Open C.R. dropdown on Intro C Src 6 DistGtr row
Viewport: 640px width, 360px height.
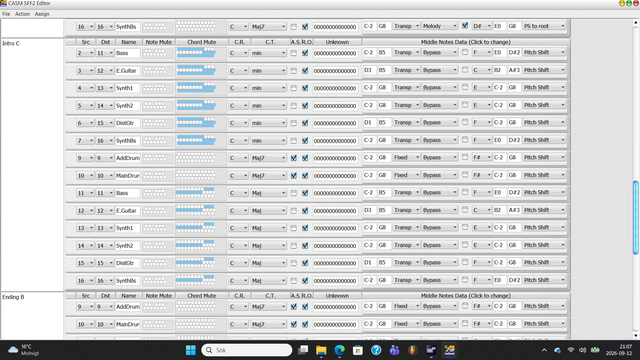pyautogui.click(x=238, y=123)
